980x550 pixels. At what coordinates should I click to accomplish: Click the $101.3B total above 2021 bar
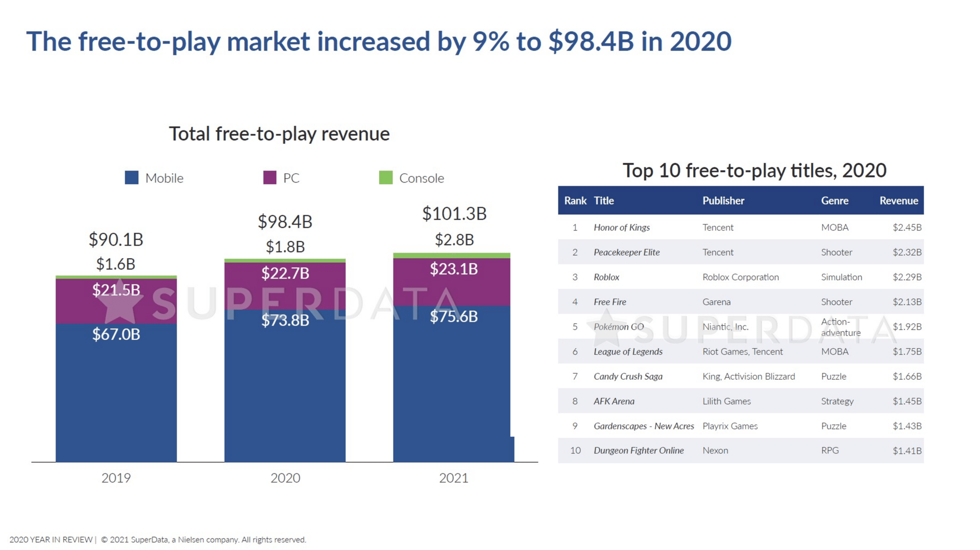pos(454,213)
